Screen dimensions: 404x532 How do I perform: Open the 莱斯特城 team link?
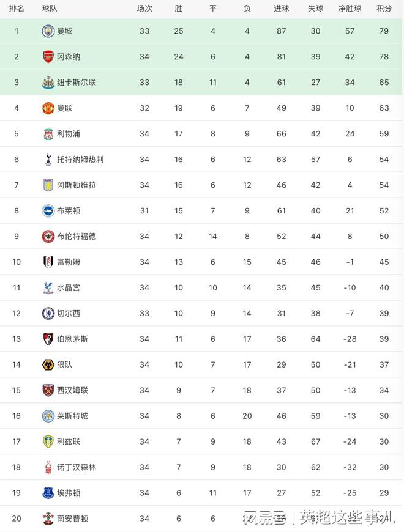coord(72,416)
